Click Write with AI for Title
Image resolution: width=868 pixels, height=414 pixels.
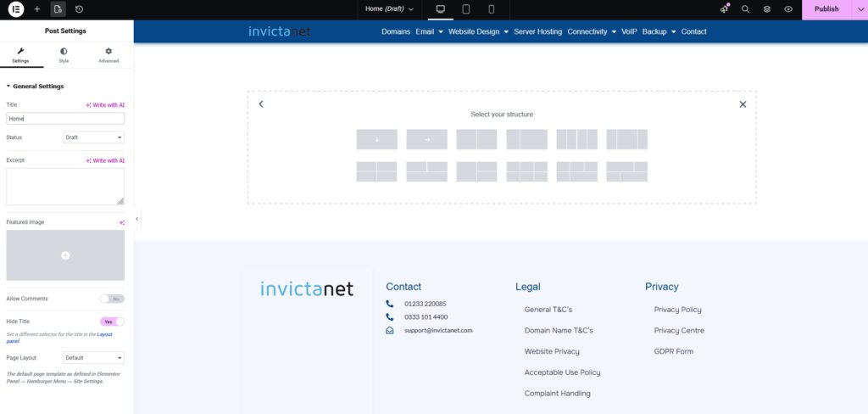coord(105,104)
